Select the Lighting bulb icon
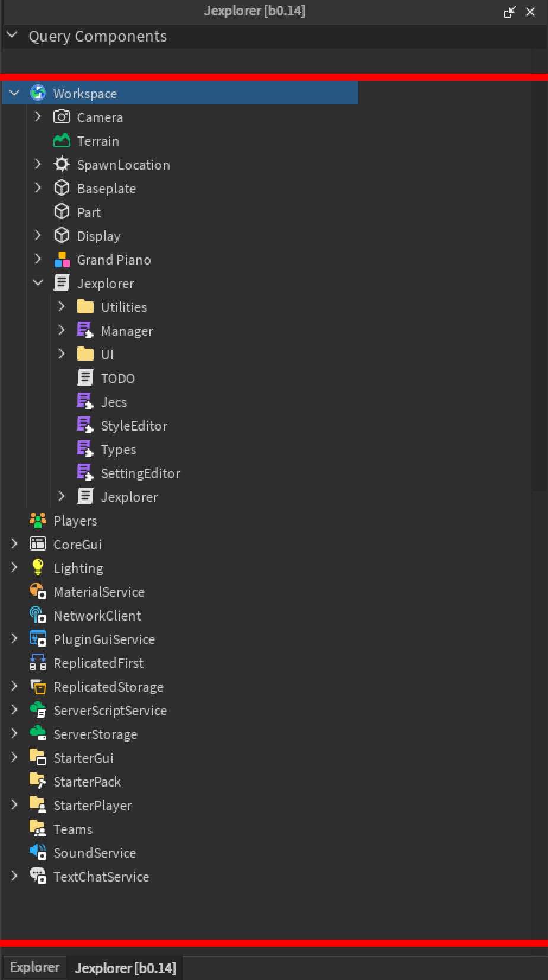This screenshot has width=548, height=980. [x=38, y=567]
